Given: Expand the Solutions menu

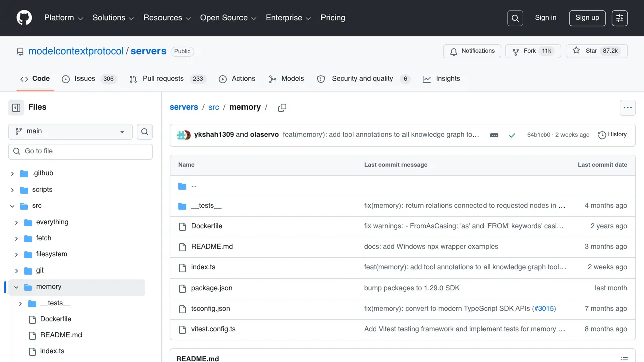Looking at the screenshot, I should point(113,18).
